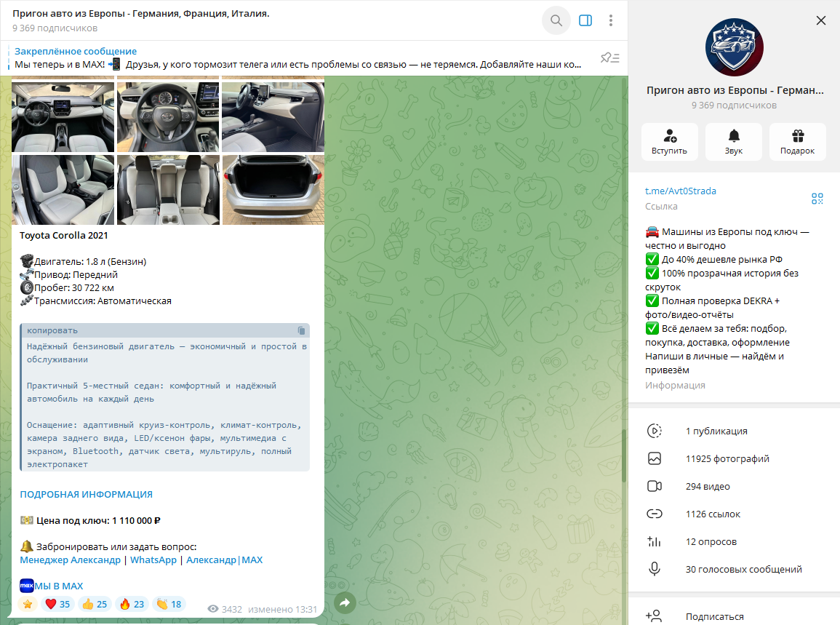The image size is (840, 625).
Task: Open the ПОДРОБНАЯ ИНФОРМАЦИЯ link
Action: click(x=87, y=494)
